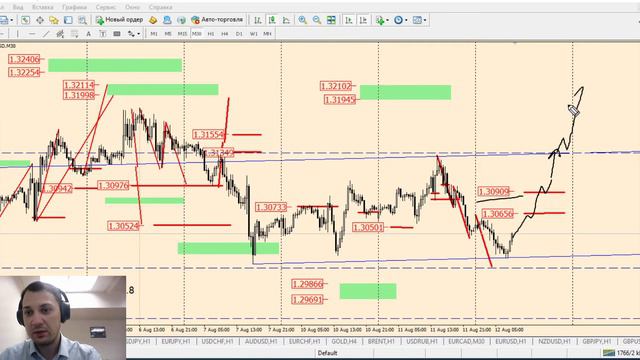Click the blue user account icon

(167, 20)
